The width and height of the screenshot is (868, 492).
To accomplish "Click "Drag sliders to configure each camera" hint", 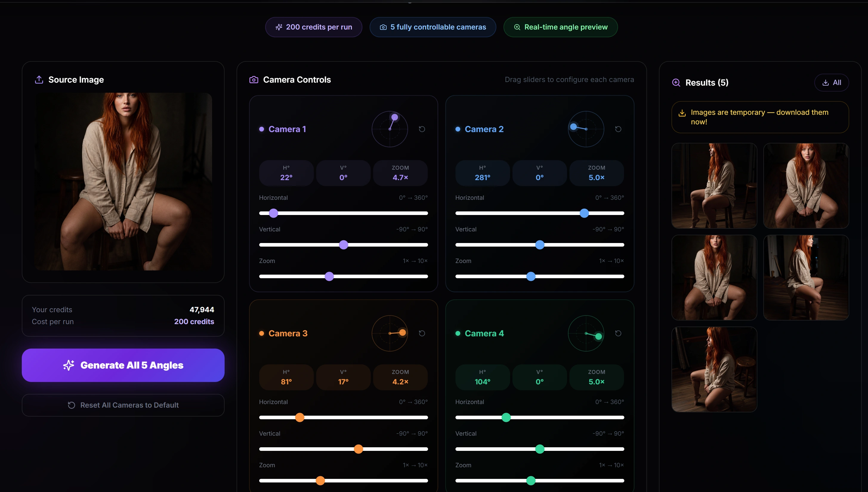I will point(569,80).
